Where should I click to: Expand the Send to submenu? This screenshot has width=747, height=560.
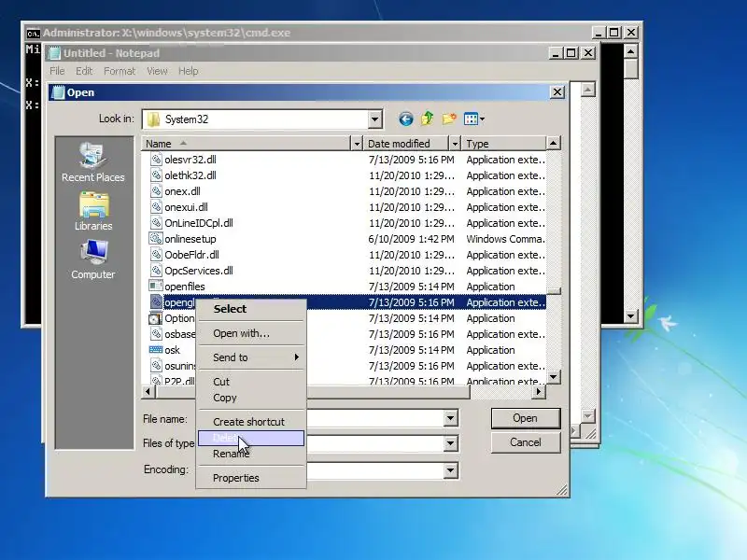coord(251,357)
